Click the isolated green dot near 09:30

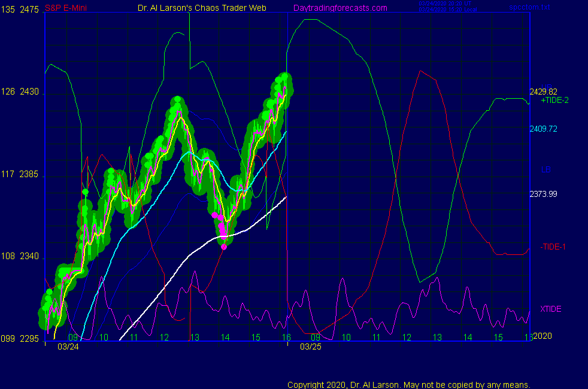pos(85,192)
